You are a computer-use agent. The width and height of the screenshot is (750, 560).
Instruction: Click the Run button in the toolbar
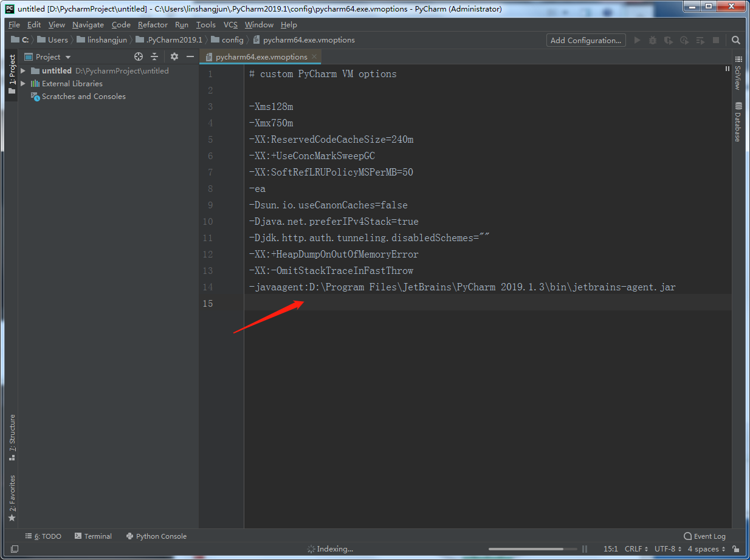[x=637, y=40]
